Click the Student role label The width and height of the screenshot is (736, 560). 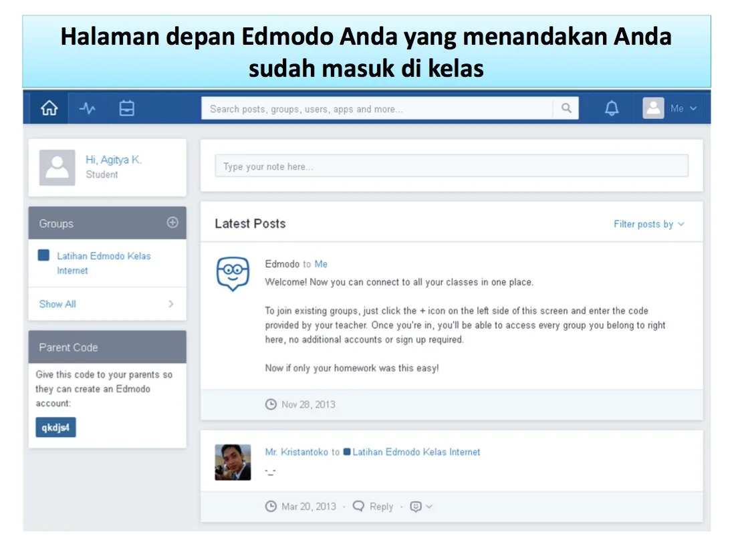(x=102, y=174)
